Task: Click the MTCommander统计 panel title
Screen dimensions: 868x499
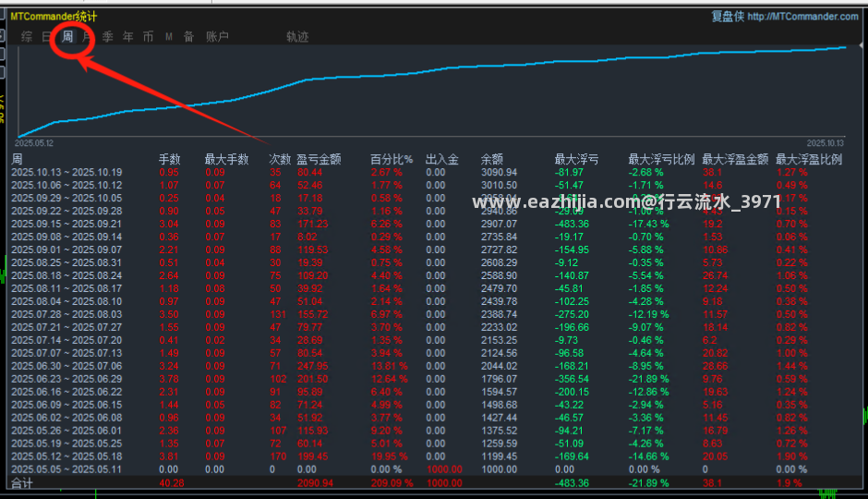Action: [54, 17]
